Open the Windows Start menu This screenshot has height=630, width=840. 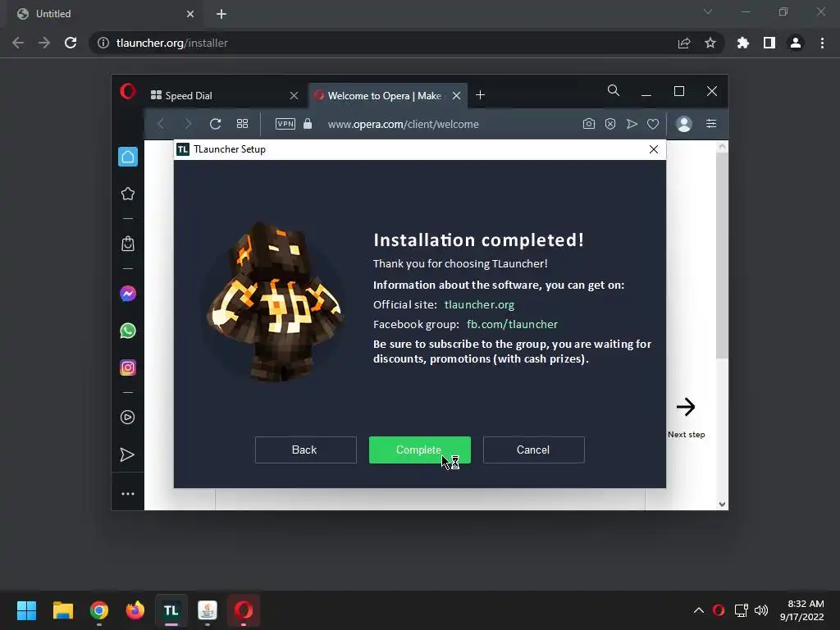coord(26,610)
